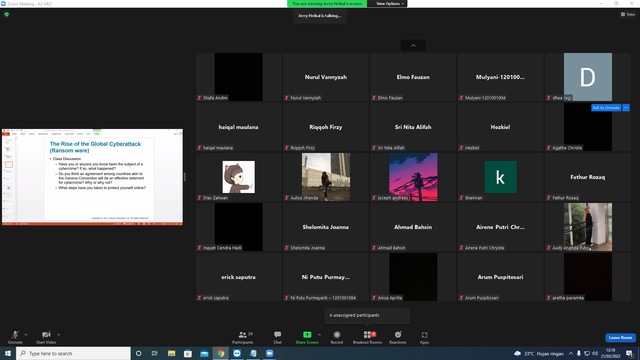This screenshot has height=360, width=640.
Task: Click the Windows Start button
Action: (x=8, y=353)
